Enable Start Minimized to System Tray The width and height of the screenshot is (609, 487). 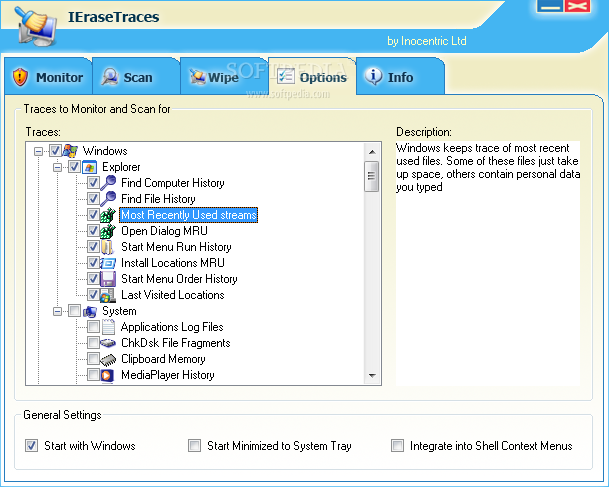(x=195, y=445)
